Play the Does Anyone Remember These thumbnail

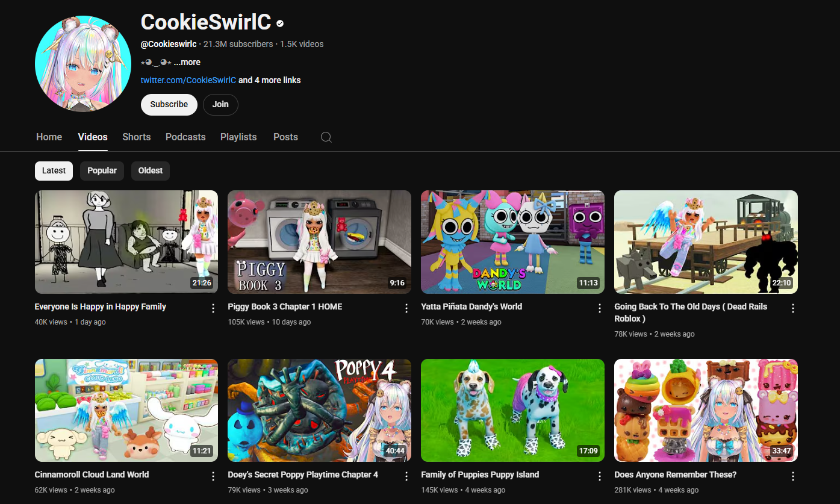(x=706, y=411)
